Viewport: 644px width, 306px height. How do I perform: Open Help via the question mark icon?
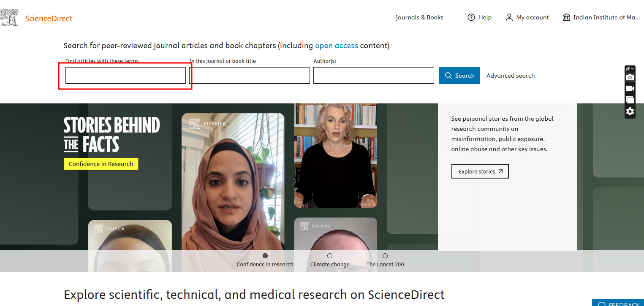click(471, 17)
